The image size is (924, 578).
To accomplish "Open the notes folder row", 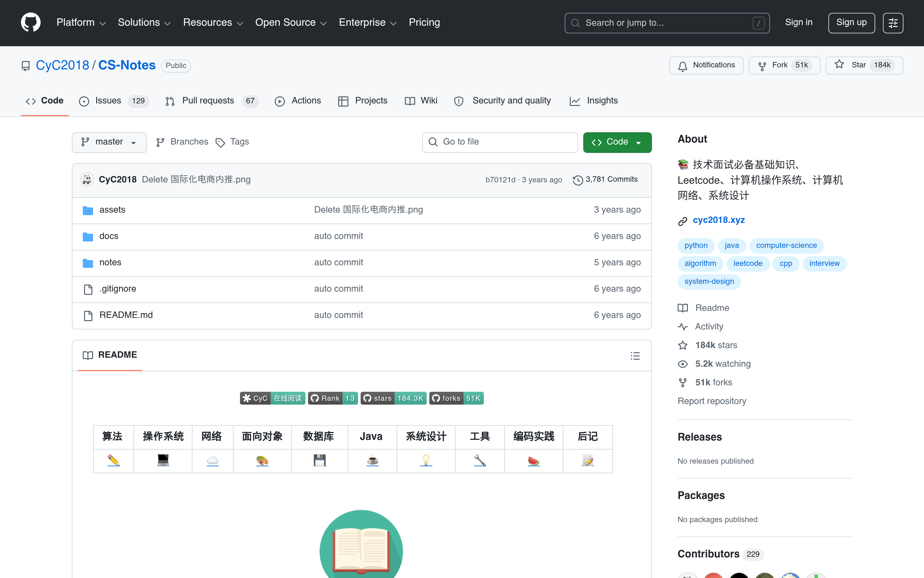I will (x=362, y=263).
